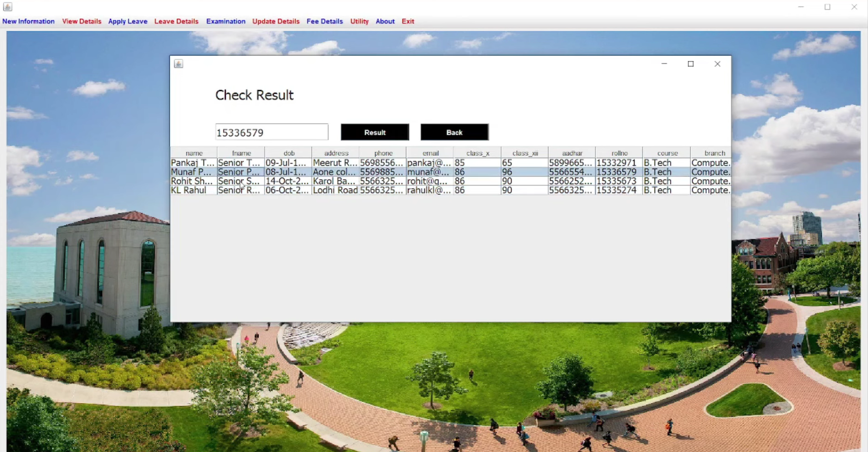Screen dimensions: 868x452
Task: Open the Leave Details menu
Action: tap(176, 21)
